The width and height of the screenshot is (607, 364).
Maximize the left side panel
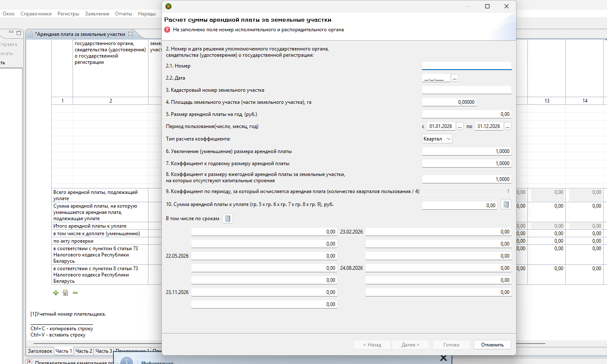[x=19, y=33]
